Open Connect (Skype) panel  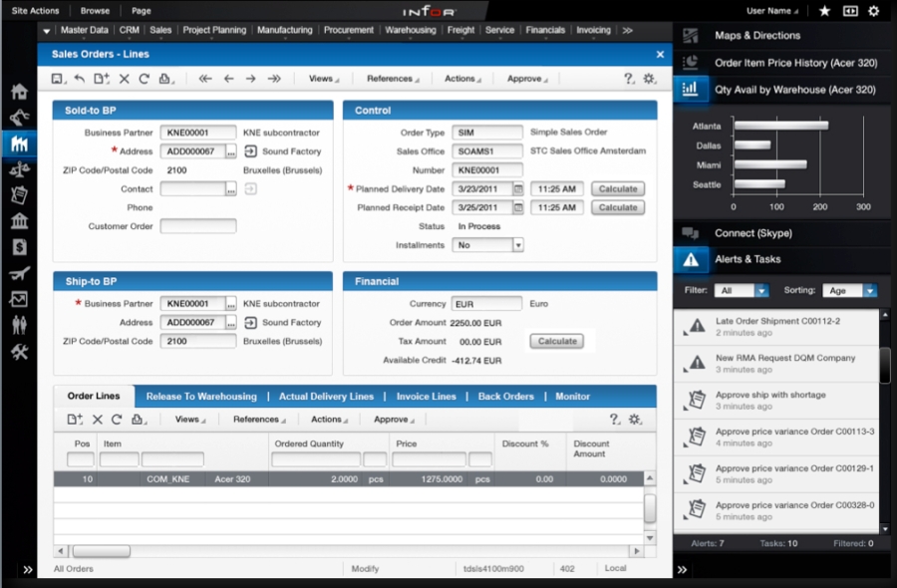(x=783, y=233)
